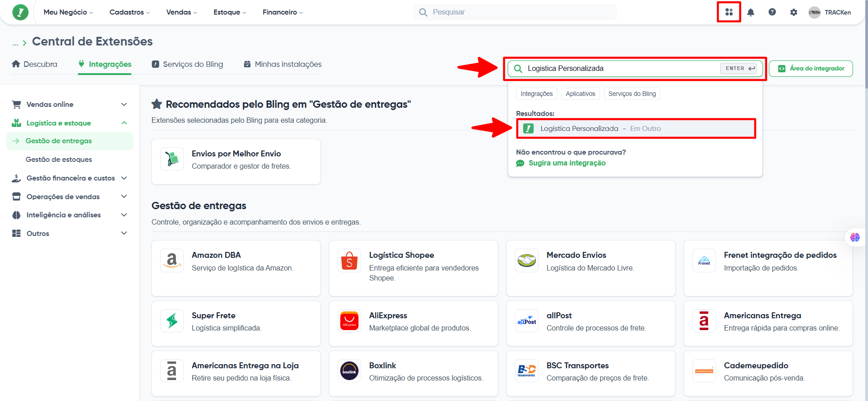Viewport: 868px width, 401px height.
Task: Click the BSC Transportes logo
Action: point(527,371)
